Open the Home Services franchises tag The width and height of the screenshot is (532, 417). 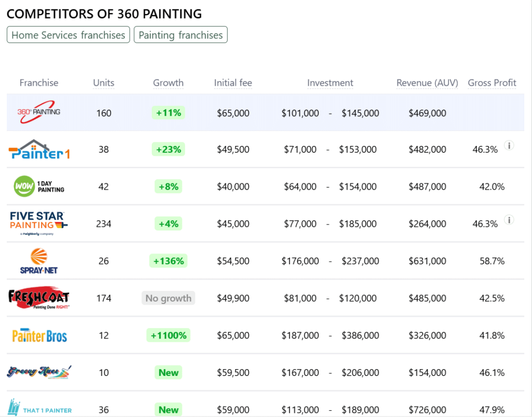point(68,35)
